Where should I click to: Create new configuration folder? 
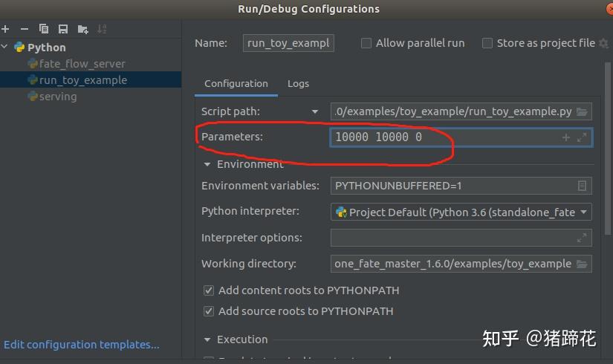pyautogui.click(x=83, y=29)
